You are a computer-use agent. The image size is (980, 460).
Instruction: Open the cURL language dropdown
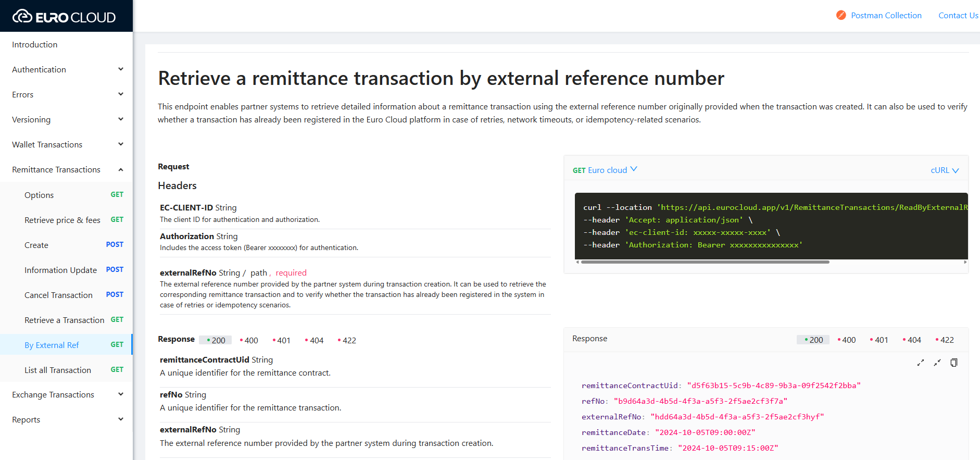(944, 170)
